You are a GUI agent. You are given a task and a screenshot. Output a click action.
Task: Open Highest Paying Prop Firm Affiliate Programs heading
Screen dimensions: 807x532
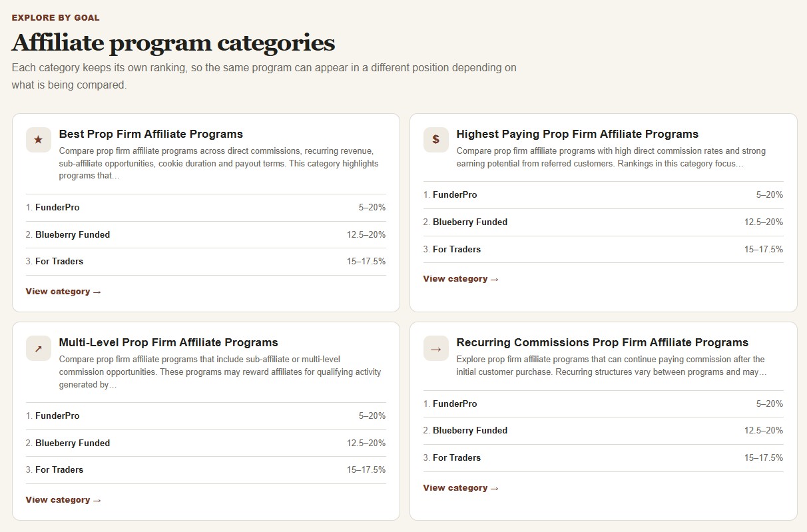point(577,134)
